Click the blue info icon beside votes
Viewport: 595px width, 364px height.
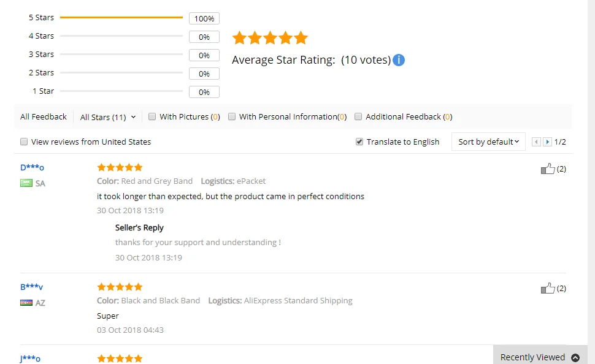pos(399,60)
